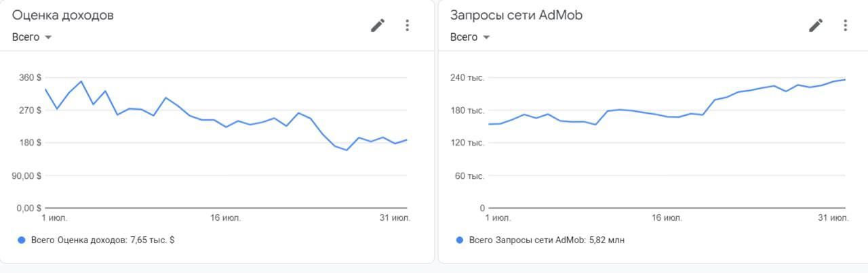
Task: Expand the Всего dropdown under Оценка доходов
Action: [32, 37]
